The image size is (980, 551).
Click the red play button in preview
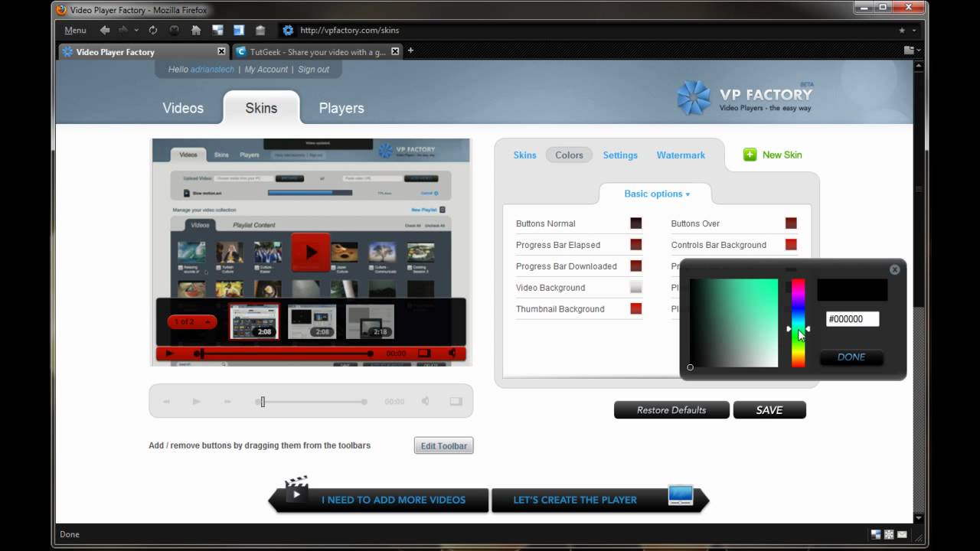tap(310, 251)
